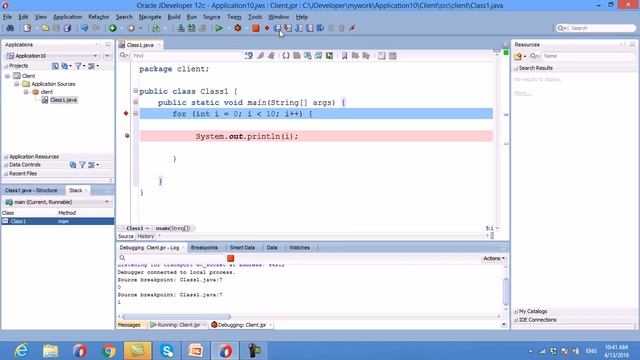Click the log panel vertical scrollbar thumb
This screenshot has width=640, height=360.
(506, 291)
